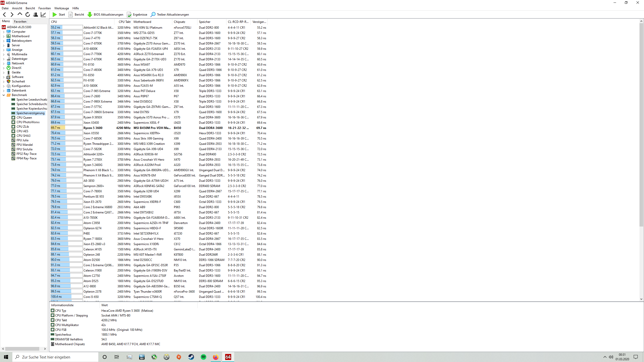Click the Refresh toolbar icon
Screen dimensions: 644x362
click(x=28, y=15)
